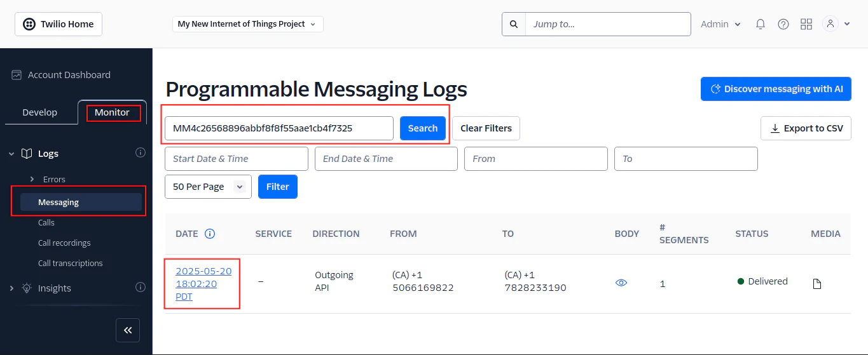
Task: Open Call transcriptions logs
Action: (70, 264)
